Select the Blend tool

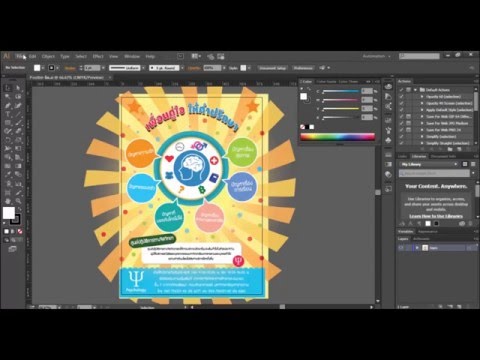click(x=18, y=175)
